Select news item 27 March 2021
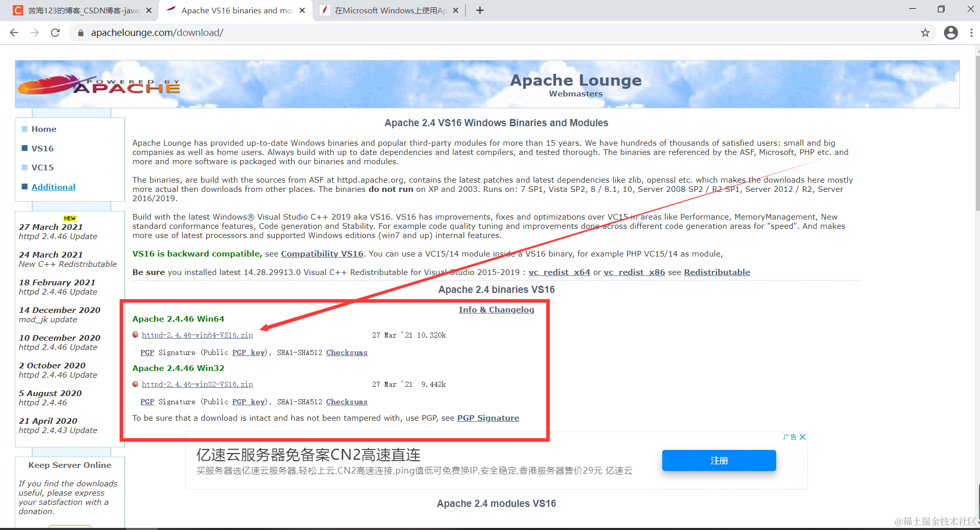This screenshot has height=530, width=980. tap(51, 227)
